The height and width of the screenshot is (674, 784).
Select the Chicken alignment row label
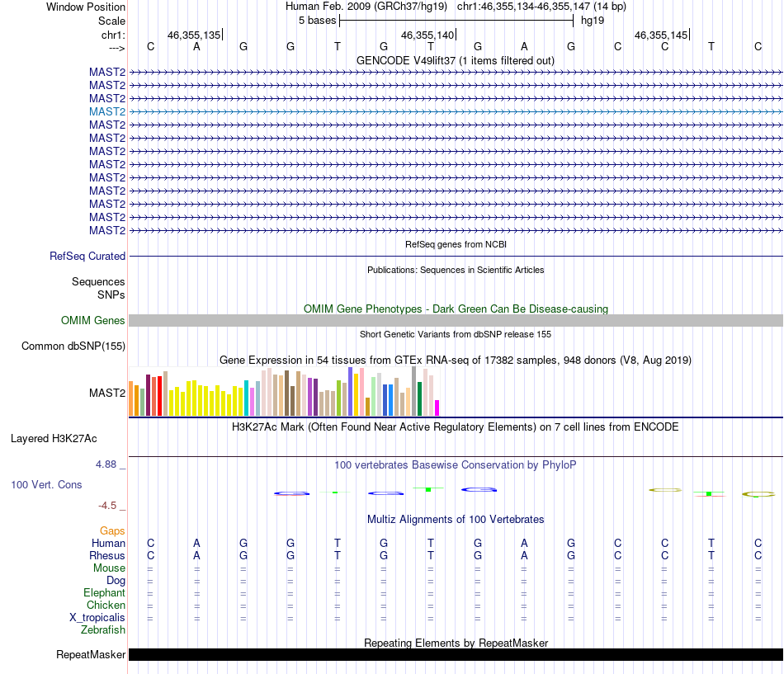click(x=106, y=605)
